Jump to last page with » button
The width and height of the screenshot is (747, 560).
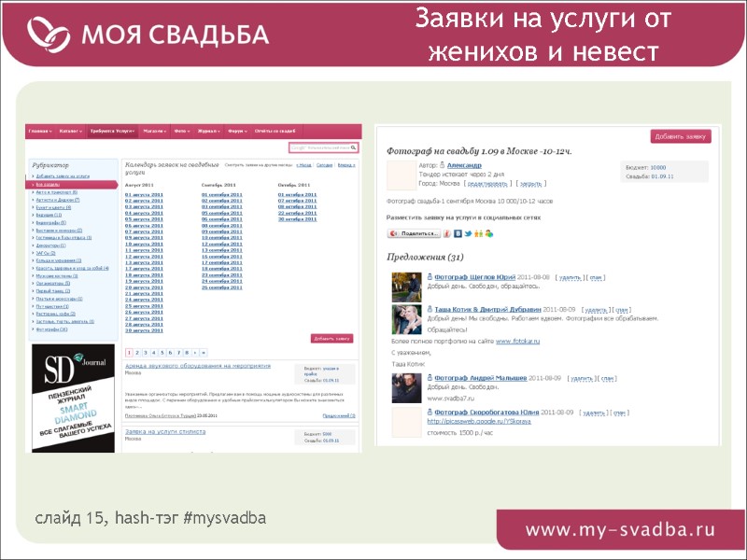pos(204,353)
